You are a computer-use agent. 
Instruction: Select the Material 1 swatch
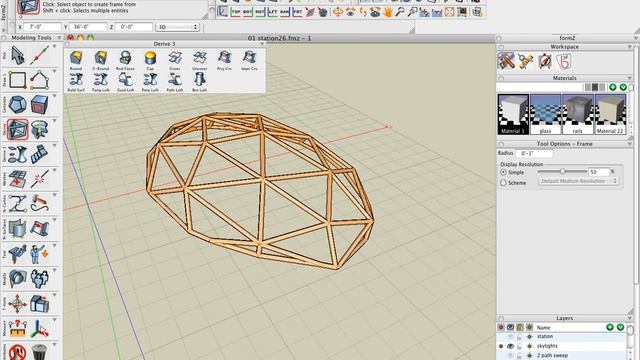click(513, 114)
